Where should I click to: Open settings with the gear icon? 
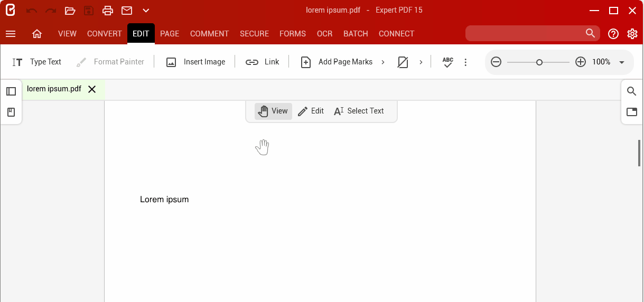pyautogui.click(x=632, y=34)
